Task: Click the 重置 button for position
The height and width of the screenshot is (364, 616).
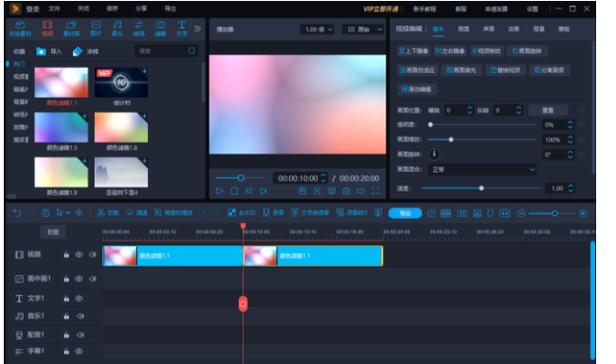Action: click(x=548, y=110)
